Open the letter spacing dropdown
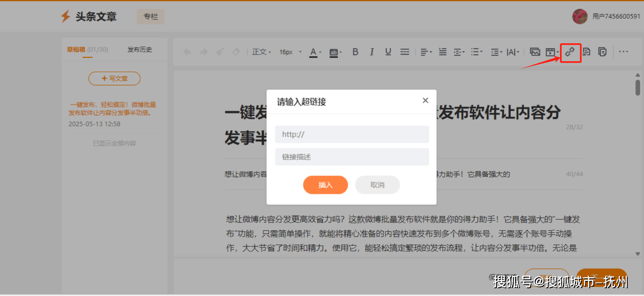The image size is (644, 296). 513,52
